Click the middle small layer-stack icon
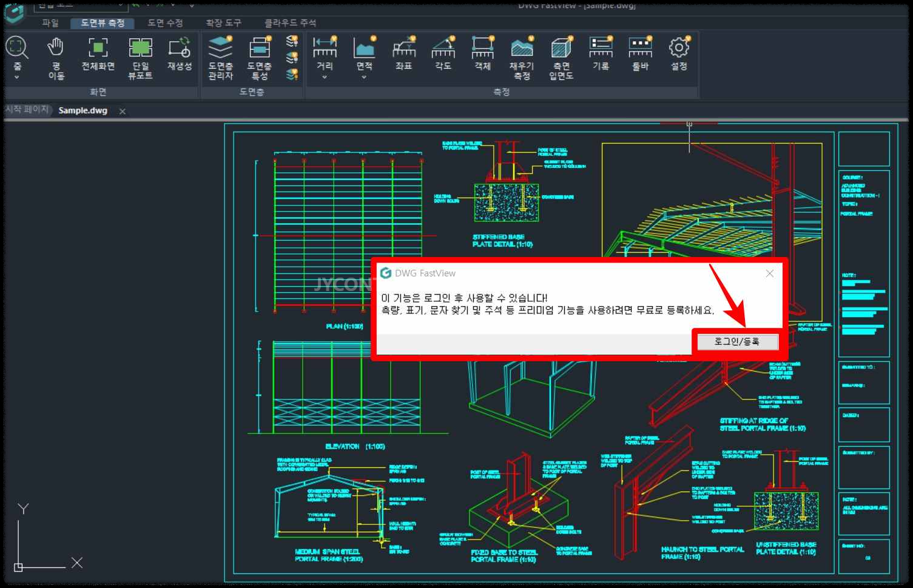 tap(292, 58)
